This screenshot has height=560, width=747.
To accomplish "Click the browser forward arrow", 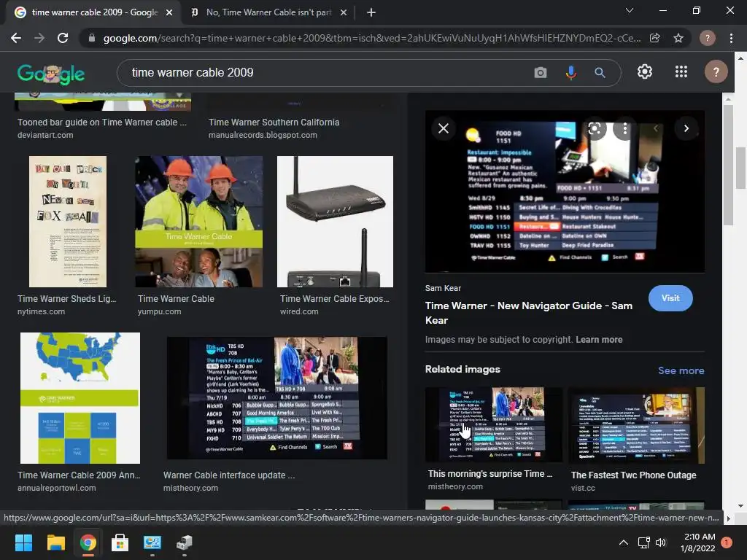I will click(x=39, y=38).
